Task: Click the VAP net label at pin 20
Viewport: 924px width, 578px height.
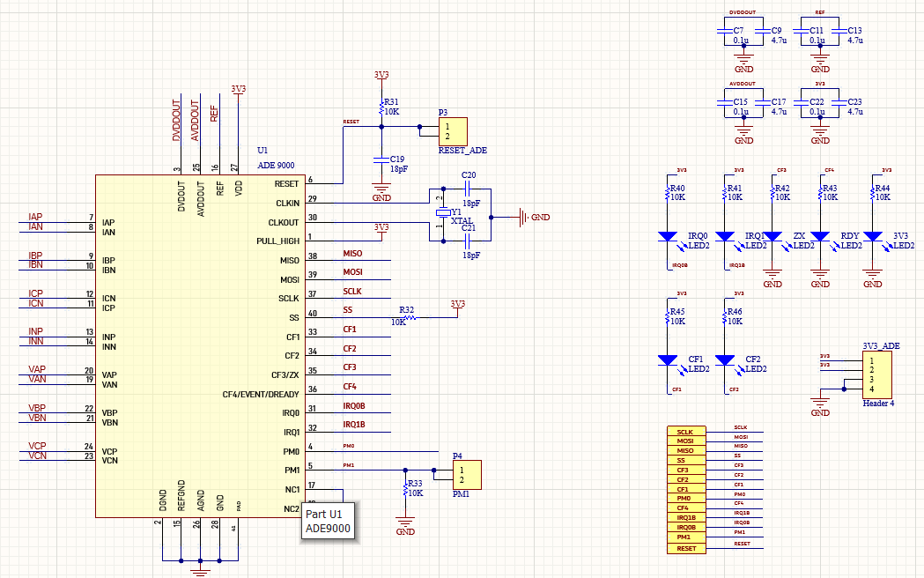Action: point(36,369)
